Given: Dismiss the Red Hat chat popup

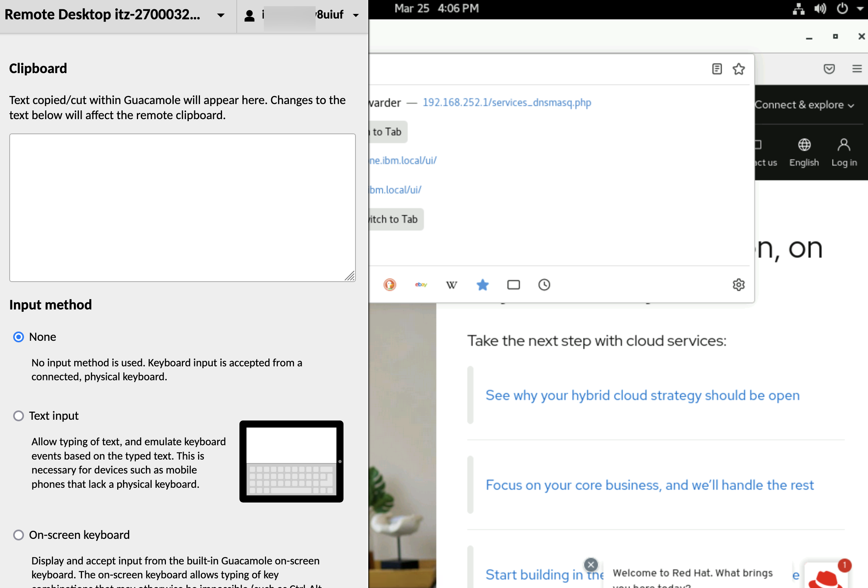Looking at the screenshot, I should point(591,565).
